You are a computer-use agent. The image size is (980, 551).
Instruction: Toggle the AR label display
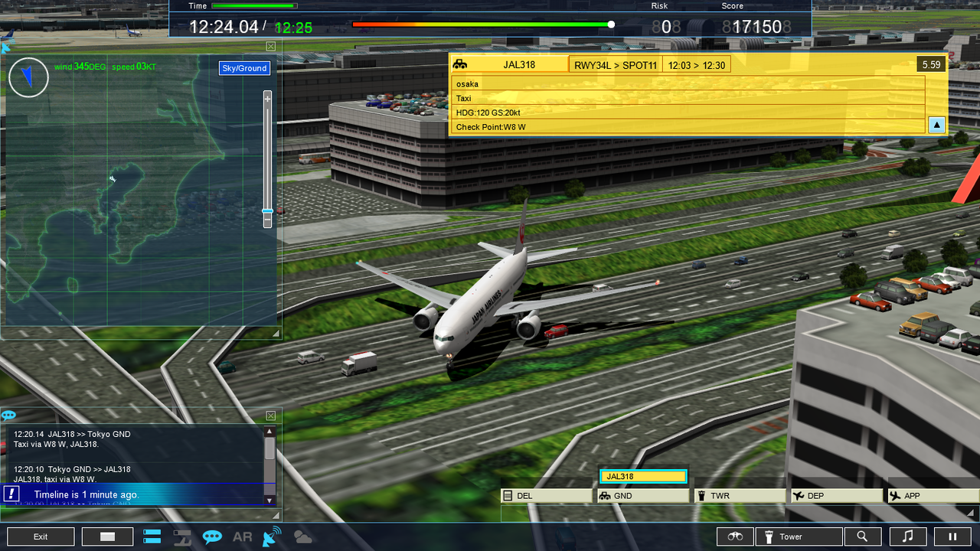(242, 536)
